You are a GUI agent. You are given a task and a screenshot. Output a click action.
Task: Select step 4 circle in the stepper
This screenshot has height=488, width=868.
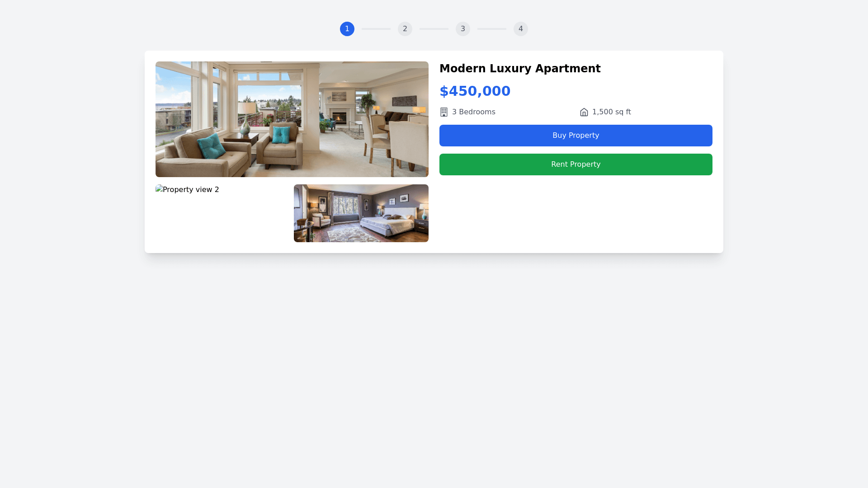(521, 29)
